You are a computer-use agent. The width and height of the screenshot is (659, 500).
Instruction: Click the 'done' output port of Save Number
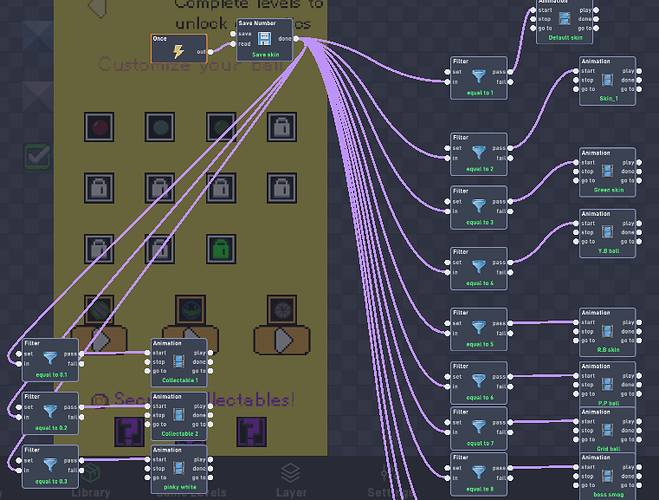pyautogui.click(x=296, y=39)
